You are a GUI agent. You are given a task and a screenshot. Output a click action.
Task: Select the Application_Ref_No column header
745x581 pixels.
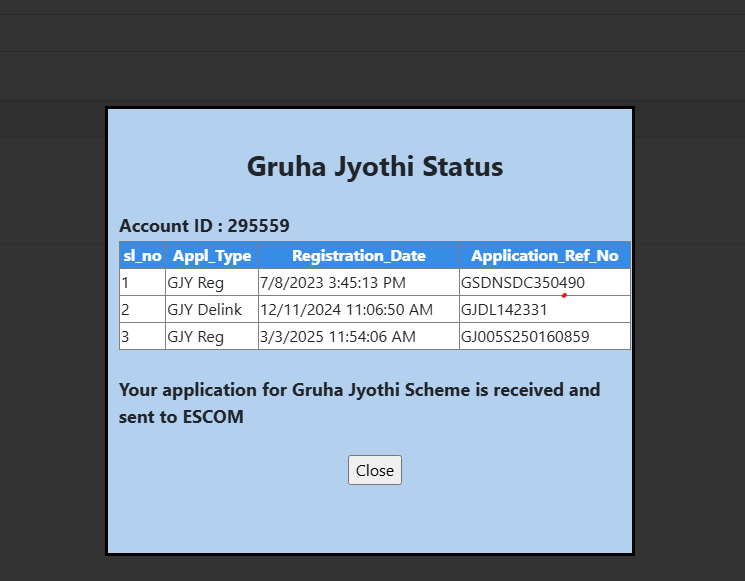click(544, 256)
